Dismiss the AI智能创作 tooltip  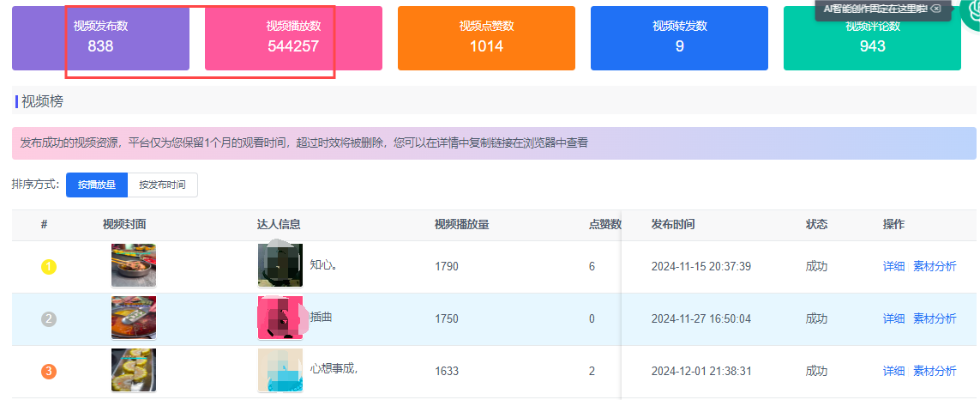pos(935,9)
